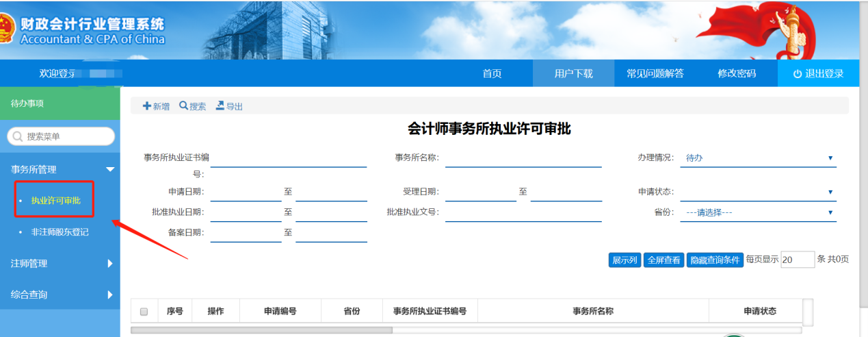Image resolution: width=868 pixels, height=337 pixels.
Task: Click the 搜索 magnifier icon in toolbar
Action: (x=183, y=106)
